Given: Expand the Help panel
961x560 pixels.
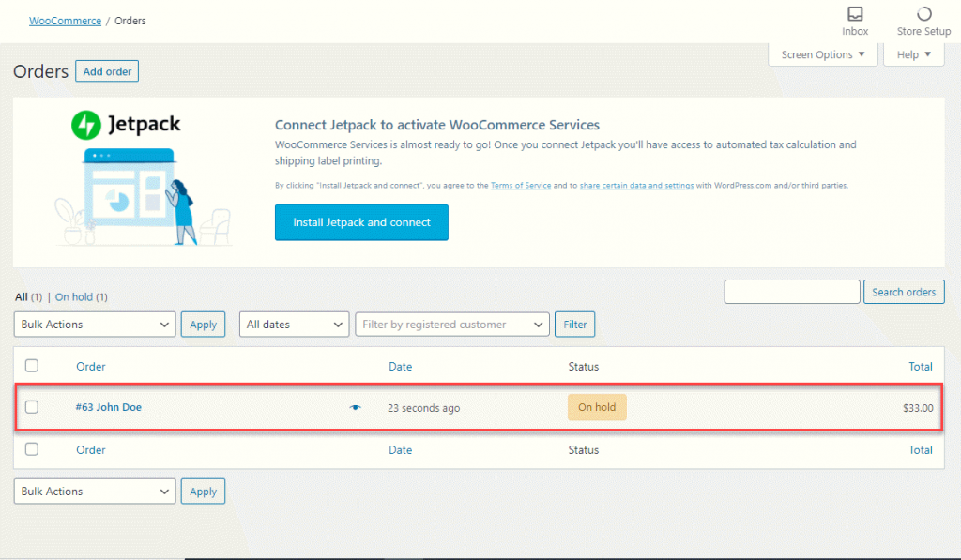Looking at the screenshot, I should pos(914,54).
